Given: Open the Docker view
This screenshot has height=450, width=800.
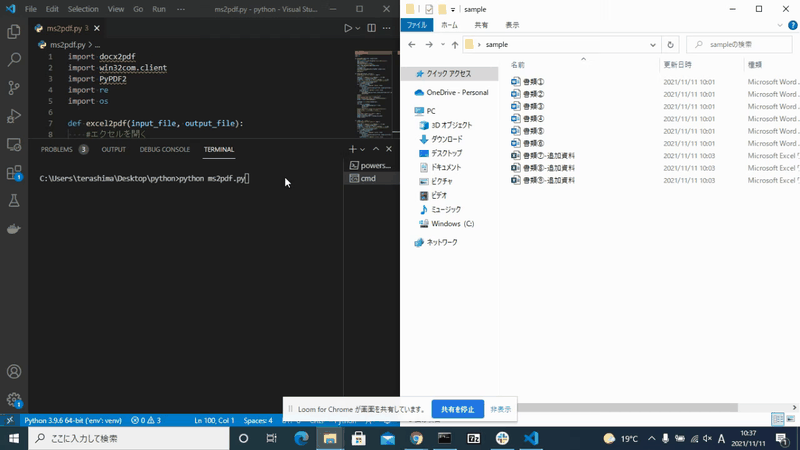Looking at the screenshot, I should click(14, 229).
